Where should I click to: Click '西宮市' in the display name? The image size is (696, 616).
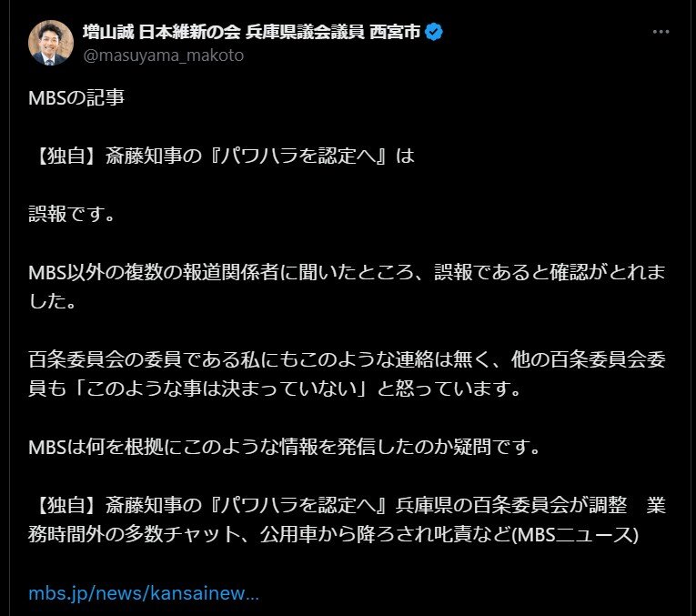click(x=395, y=32)
